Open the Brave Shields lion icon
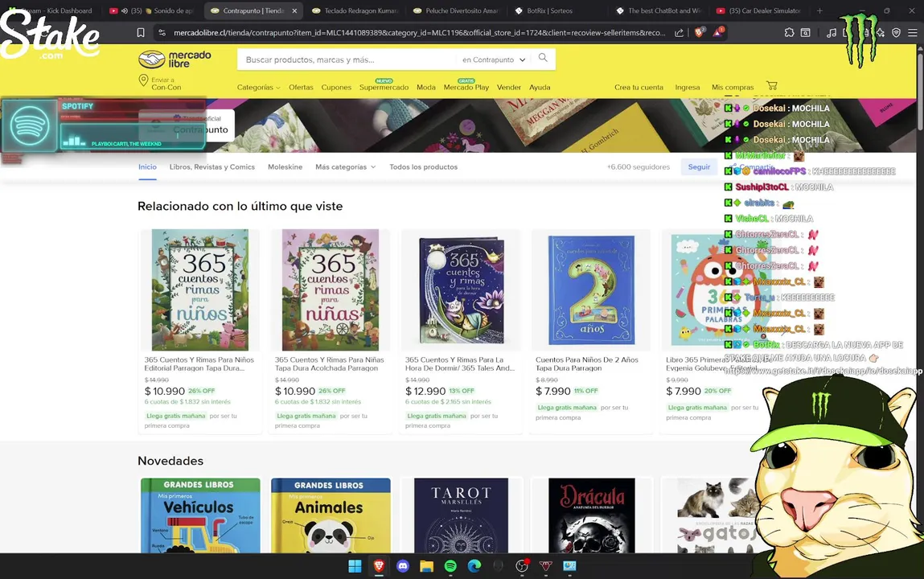 click(700, 32)
